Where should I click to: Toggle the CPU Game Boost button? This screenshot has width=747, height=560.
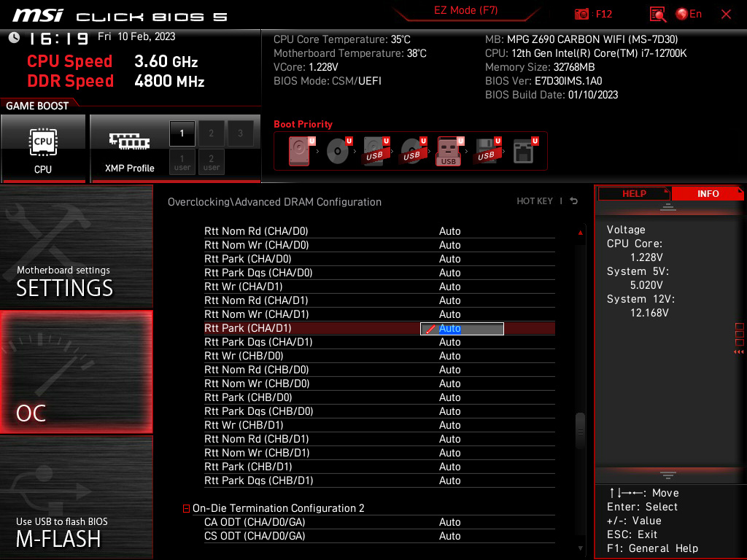(43, 148)
